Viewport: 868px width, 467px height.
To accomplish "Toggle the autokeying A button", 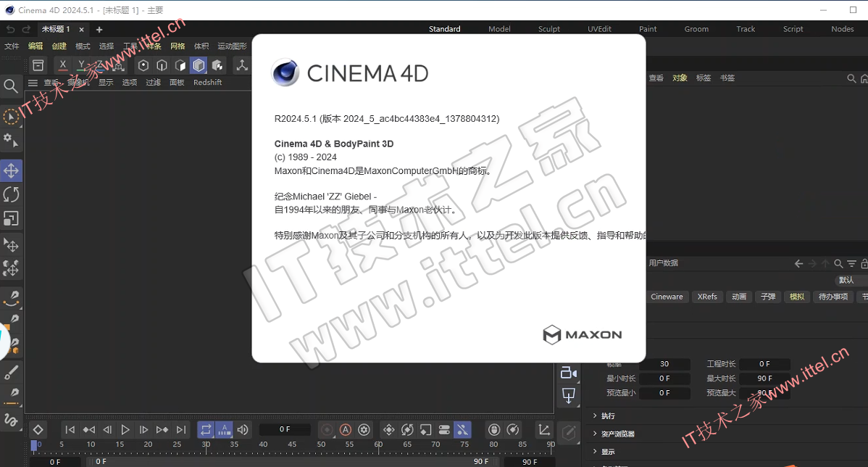I will click(x=346, y=430).
